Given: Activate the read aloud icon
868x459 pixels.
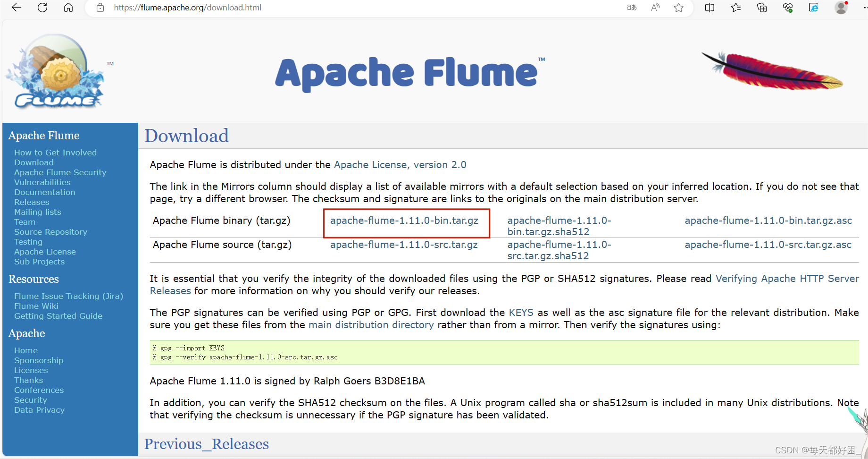Looking at the screenshot, I should 655,8.
